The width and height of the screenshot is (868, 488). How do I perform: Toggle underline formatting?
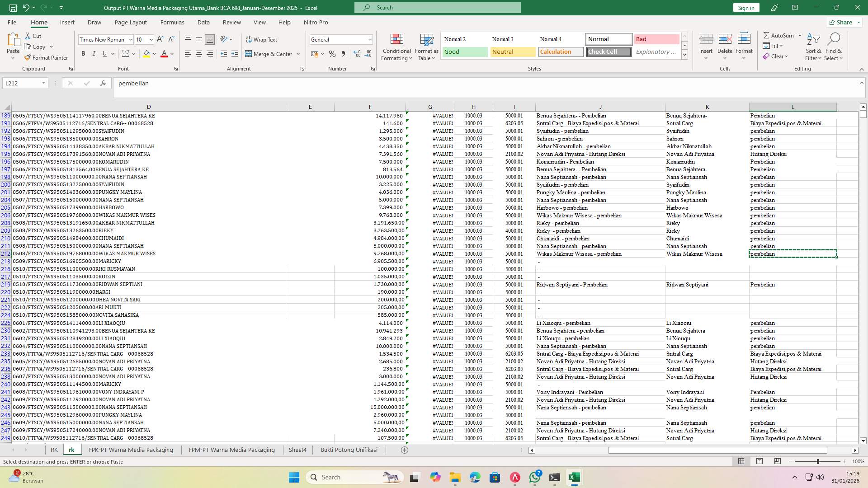coord(104,54)
